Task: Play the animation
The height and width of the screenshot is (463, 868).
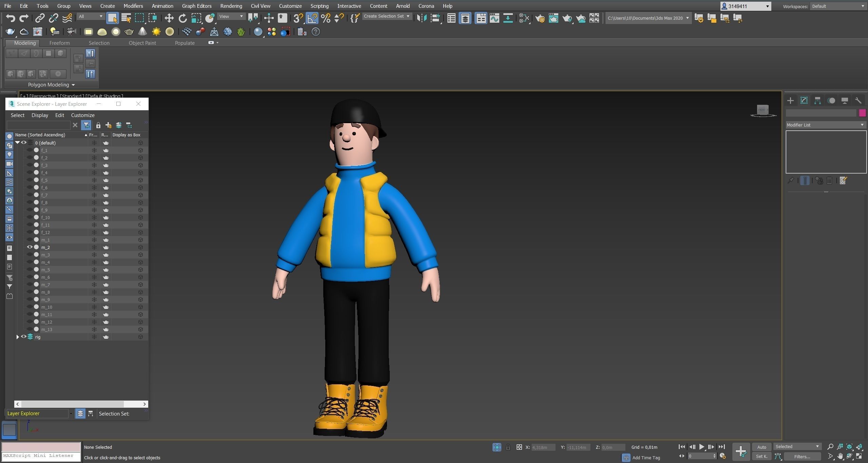Action: click(x=701, y=447)
